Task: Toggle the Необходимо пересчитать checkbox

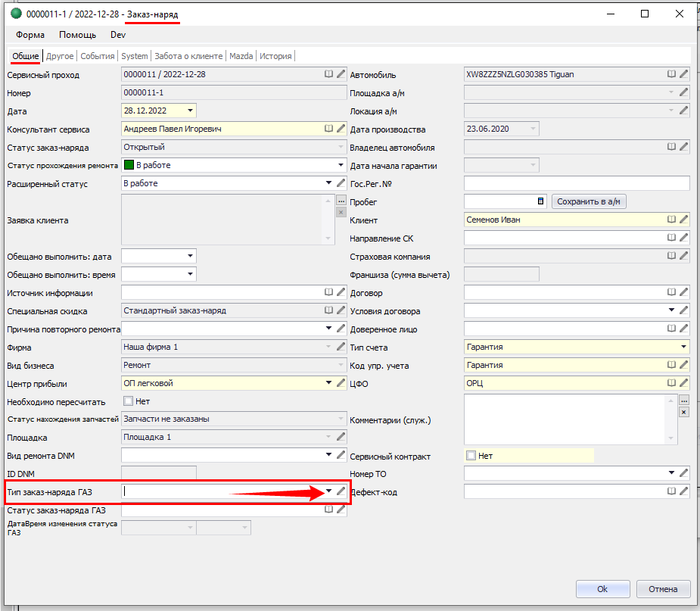Action: (x=128, y=401)
